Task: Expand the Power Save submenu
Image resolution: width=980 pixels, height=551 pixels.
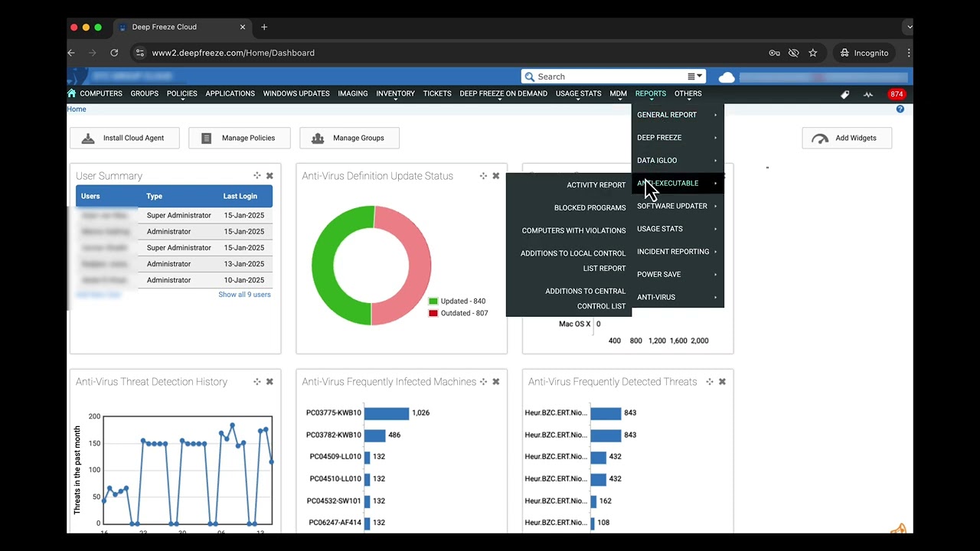Action: (x=678, y=274)
